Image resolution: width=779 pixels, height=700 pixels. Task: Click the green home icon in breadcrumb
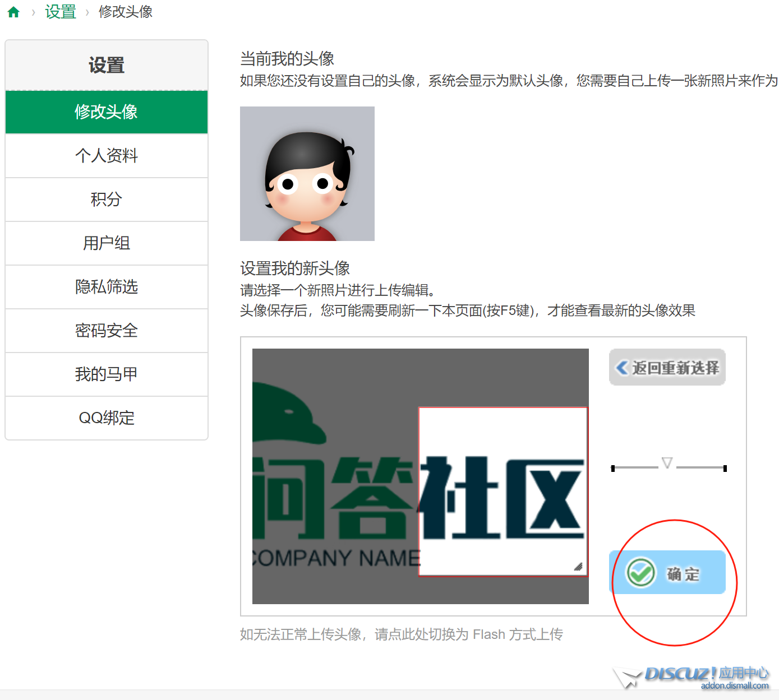point(14,12)
